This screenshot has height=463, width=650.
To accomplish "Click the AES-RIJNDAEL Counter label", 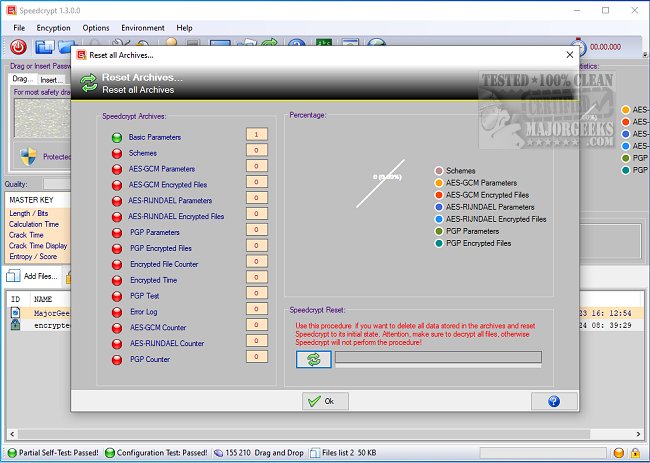I will (x=167, y=343).
